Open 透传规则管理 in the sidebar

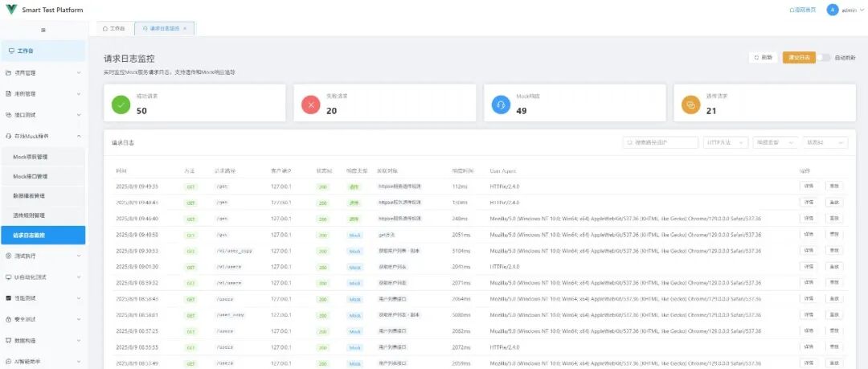pos(43,215)
